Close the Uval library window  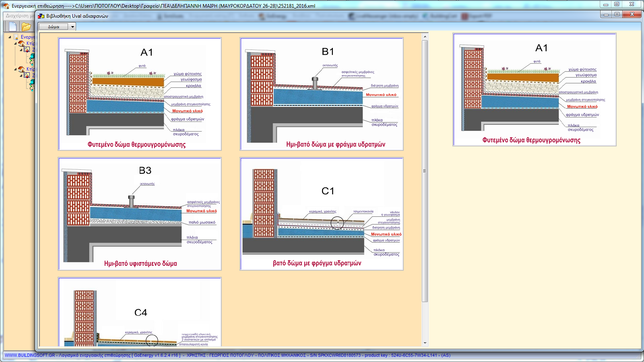[x=632, y=14]
